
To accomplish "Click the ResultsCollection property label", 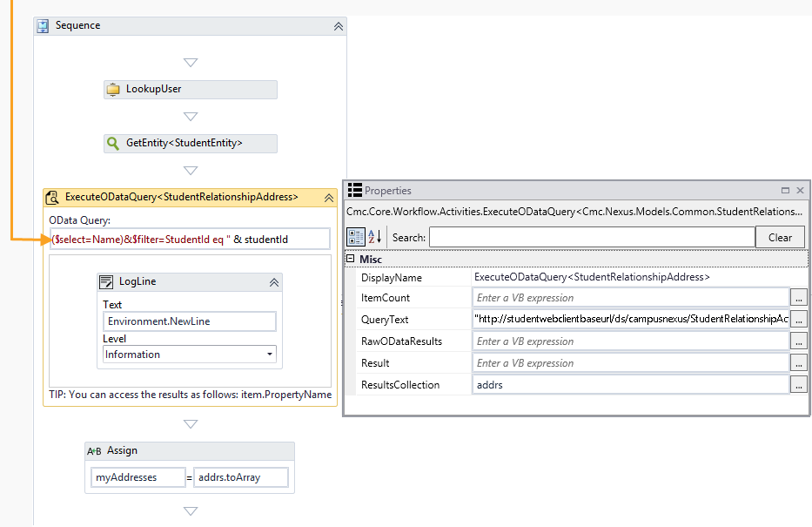I will [x=400, y=385].
